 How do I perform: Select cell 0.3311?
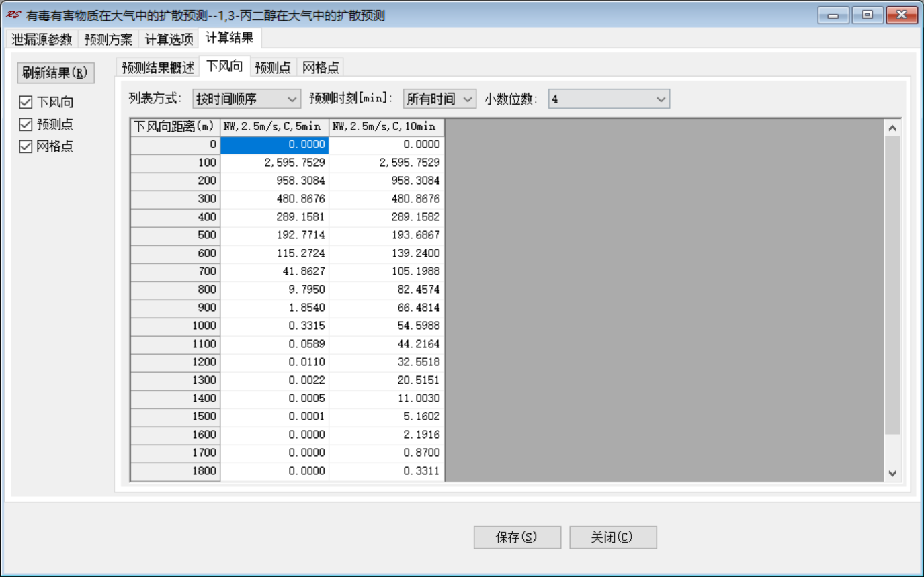pyautogui.click(x=387, y=471)
